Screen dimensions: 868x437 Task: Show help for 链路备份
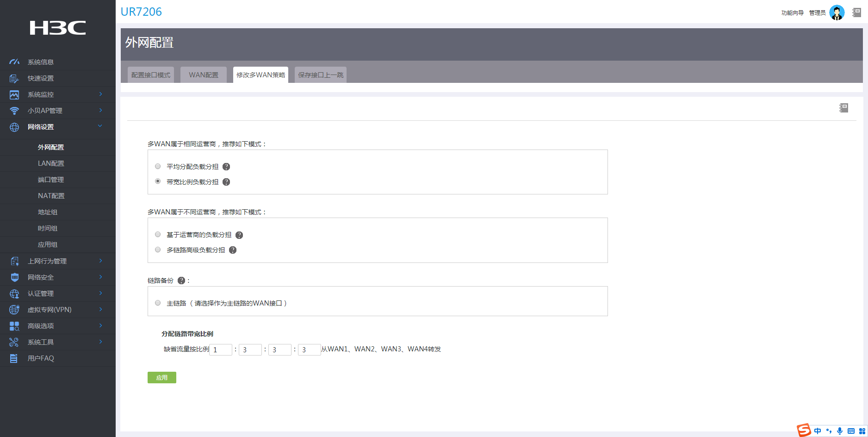point(181,281)
